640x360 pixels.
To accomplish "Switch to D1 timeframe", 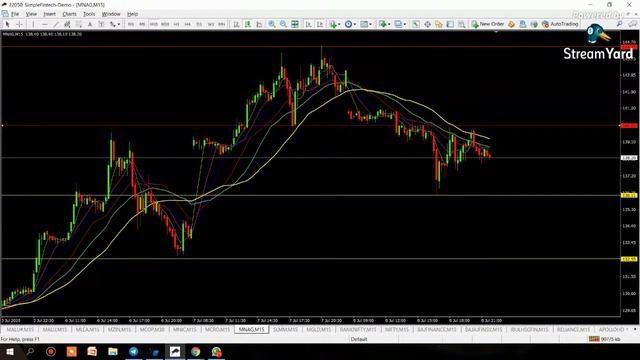I will pyautogui.click(x=199, y=24).
